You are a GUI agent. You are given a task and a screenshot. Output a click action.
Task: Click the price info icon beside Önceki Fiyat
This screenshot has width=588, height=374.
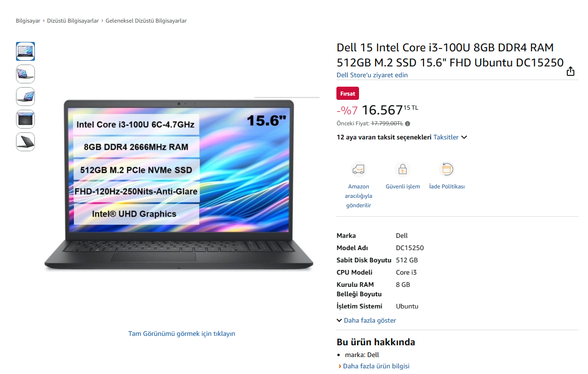pos(408,124)
